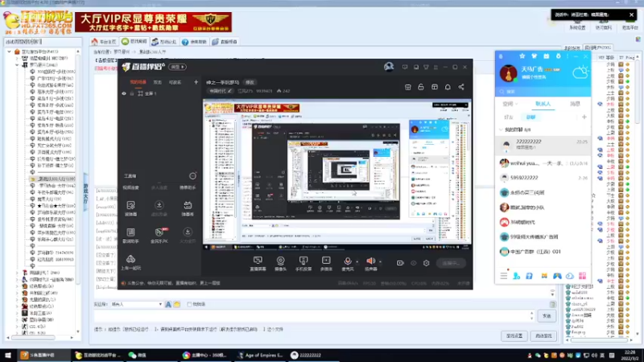The image size is (644, 362).
Task: Click the QQ search box
Action: [543, 92]
